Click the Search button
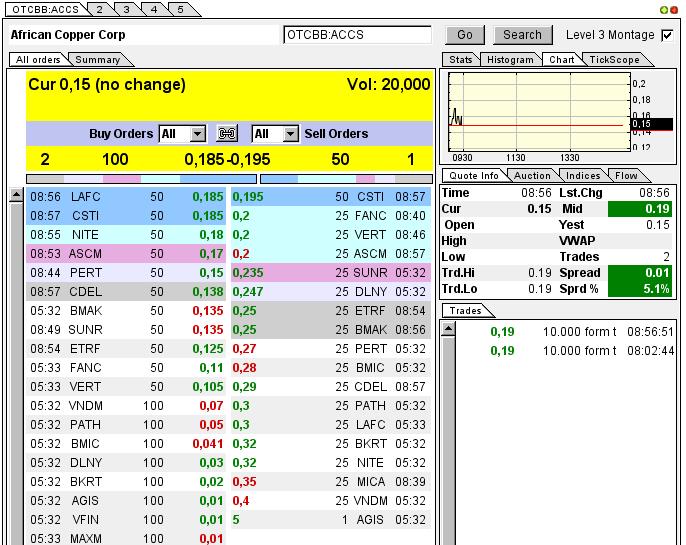 (x=522, y=35)
